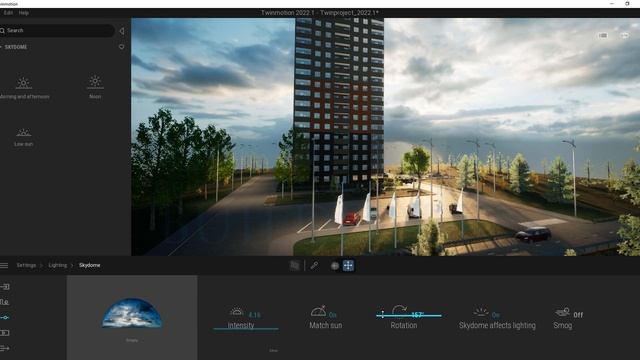Open the Morning and afternoon skydome category
The width and height of the screenshot is (640, 360).
(x=24, y=88)
